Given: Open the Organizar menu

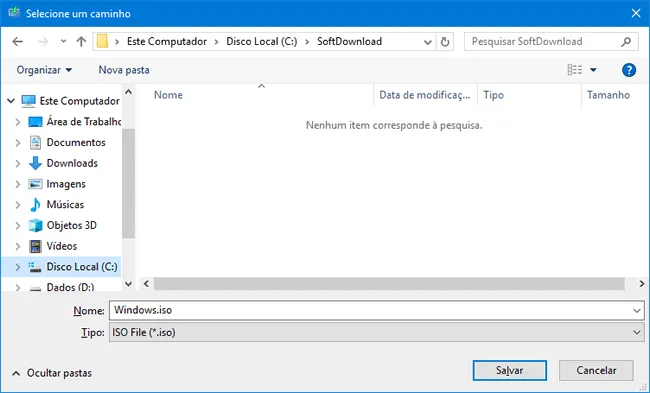Looking at the screenshot, I should [44, 70].
